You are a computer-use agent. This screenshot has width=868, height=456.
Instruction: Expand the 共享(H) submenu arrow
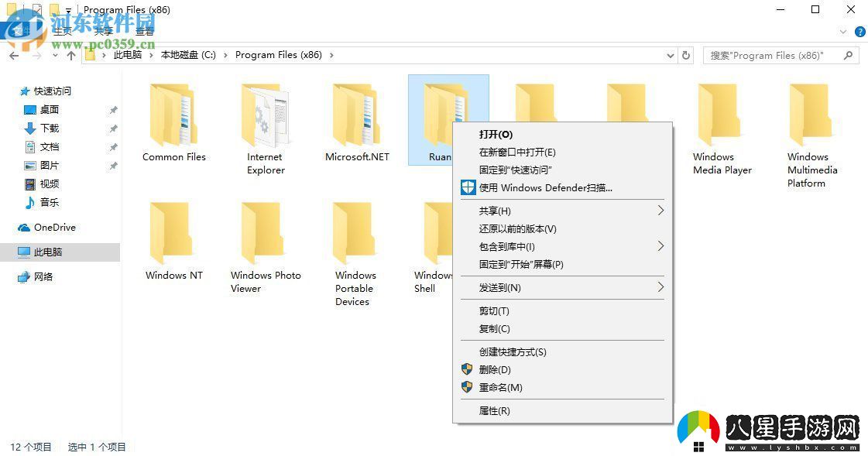click(x=661, y=211)
